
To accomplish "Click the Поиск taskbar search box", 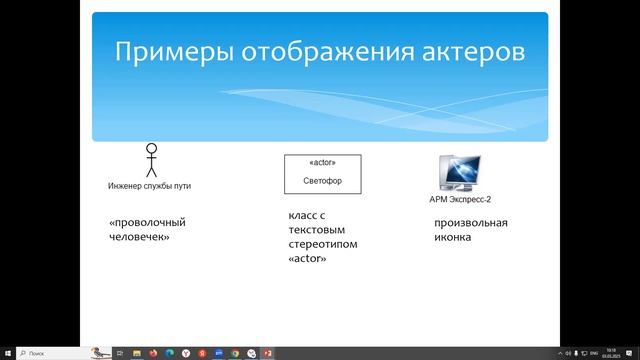I will tap(64, 353).
